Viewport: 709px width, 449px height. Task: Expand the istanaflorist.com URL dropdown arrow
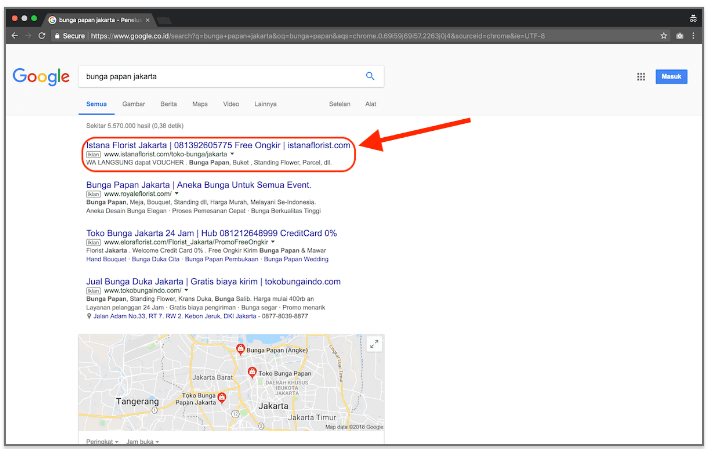point(232,155)
